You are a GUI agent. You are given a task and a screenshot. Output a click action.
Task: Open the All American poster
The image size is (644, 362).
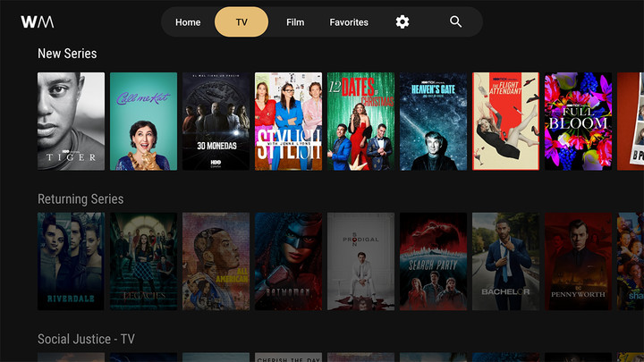point(216,261)
